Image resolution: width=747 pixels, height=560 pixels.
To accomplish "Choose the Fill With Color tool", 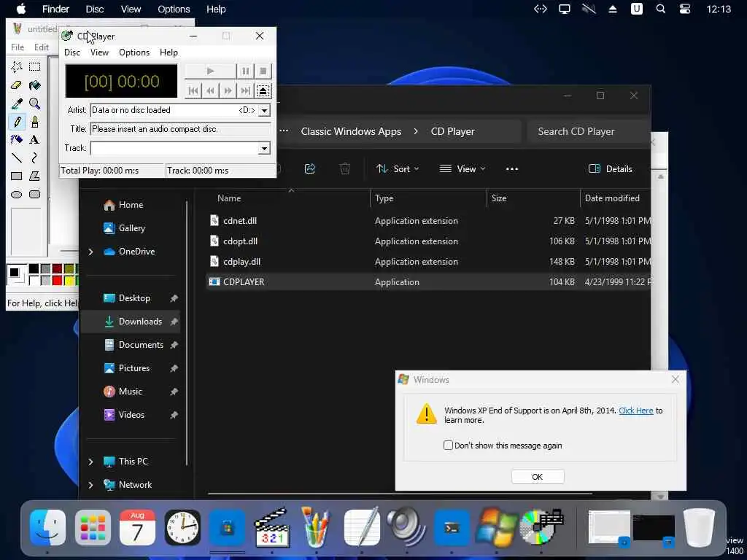I will (x=34, y=85).
